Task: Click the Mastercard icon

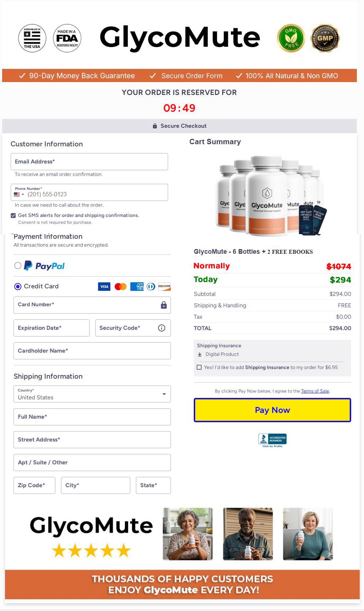Action: pos(120,287)
